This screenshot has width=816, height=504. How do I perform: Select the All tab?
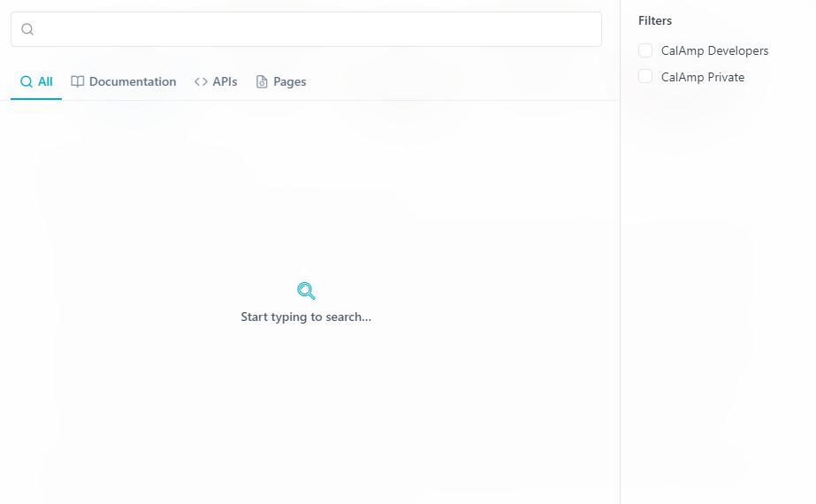click(x=36, y=81)
